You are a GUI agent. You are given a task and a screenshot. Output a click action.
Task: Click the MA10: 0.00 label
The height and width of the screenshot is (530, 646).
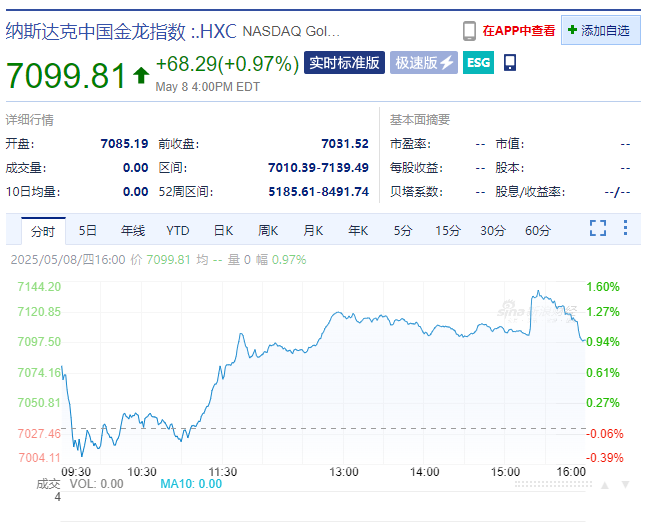[191, 484]
